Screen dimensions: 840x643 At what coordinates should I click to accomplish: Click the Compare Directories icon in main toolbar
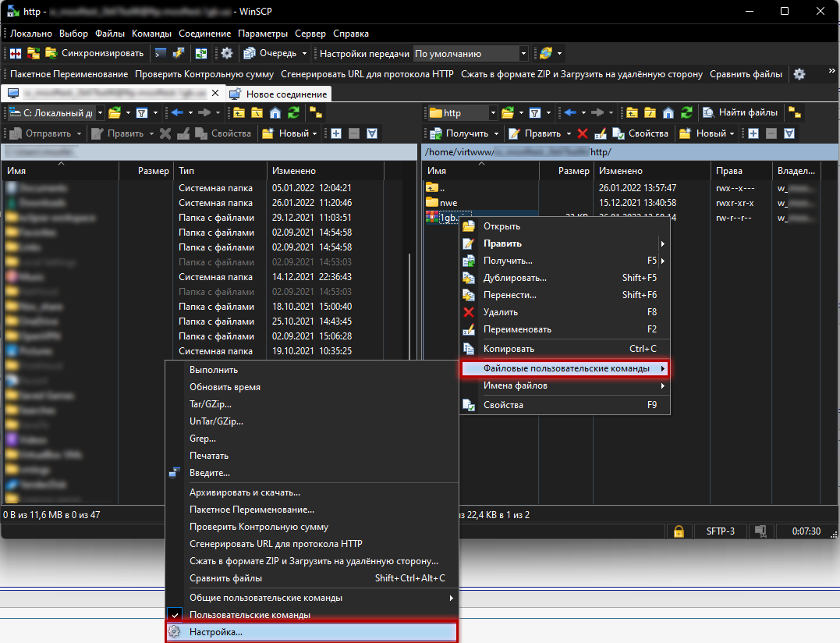(16, 54)
